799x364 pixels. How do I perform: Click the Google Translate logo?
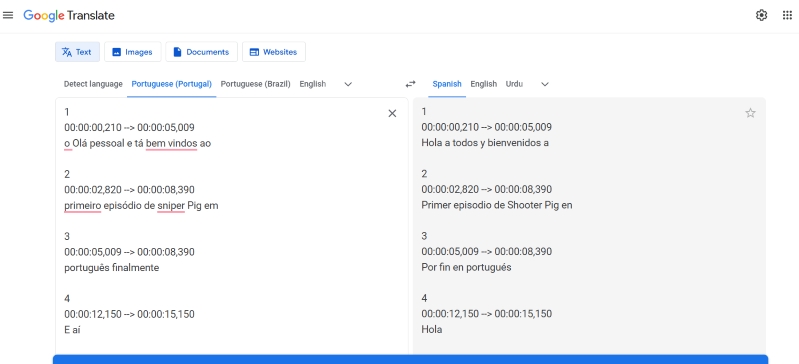point(69,15)
